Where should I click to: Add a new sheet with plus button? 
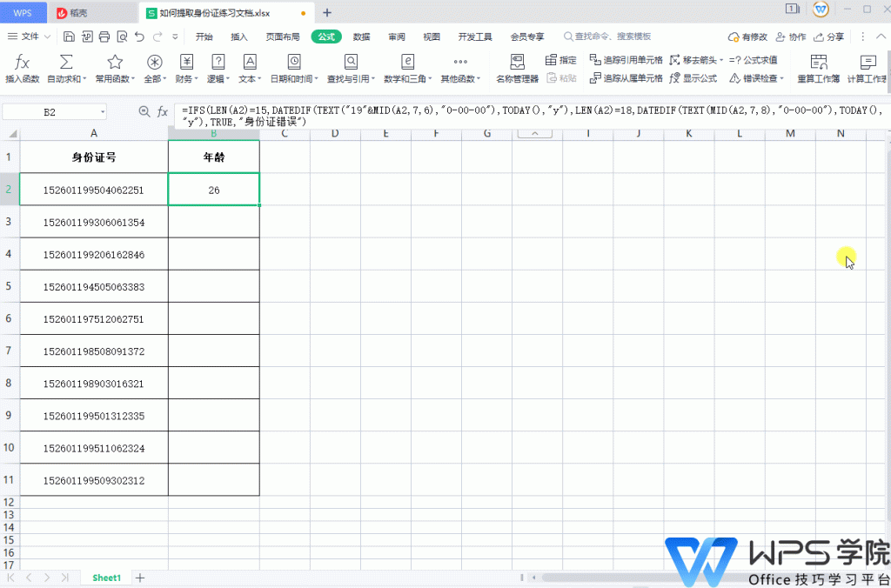coord(139,578)
